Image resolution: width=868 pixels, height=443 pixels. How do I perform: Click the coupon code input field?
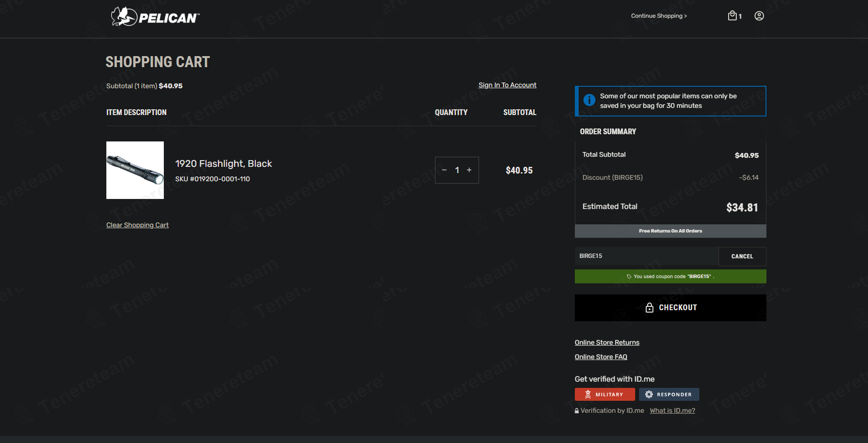[646, 256]
